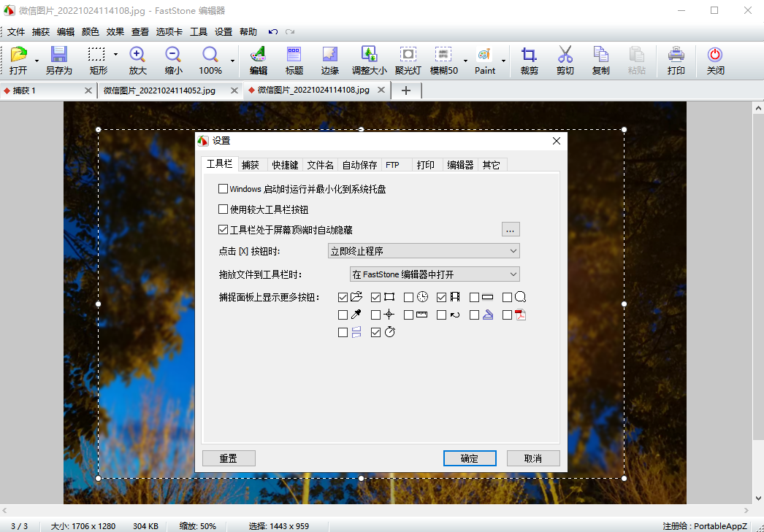Open the 效果 menu in menu bar
Image resolution: width=764 pixels, height=532 pixels.
[115, 32]
